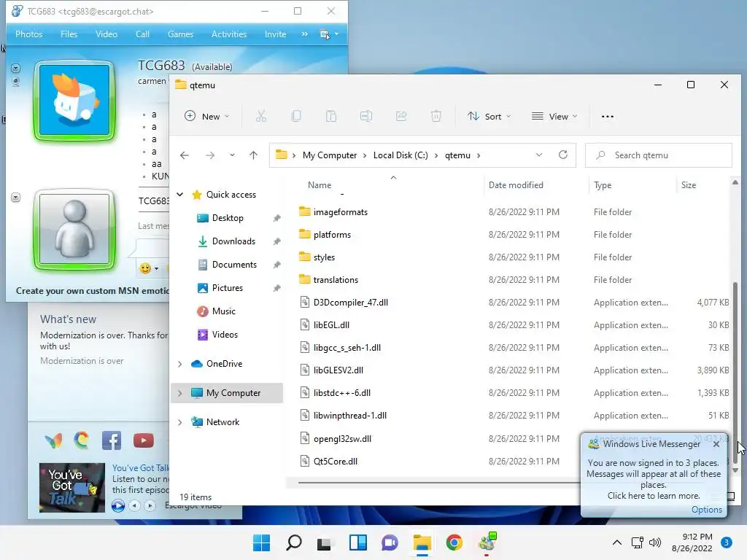Collapse the Quick access tree node
Viewport: 747px width, 560px height.
[180, 194]
